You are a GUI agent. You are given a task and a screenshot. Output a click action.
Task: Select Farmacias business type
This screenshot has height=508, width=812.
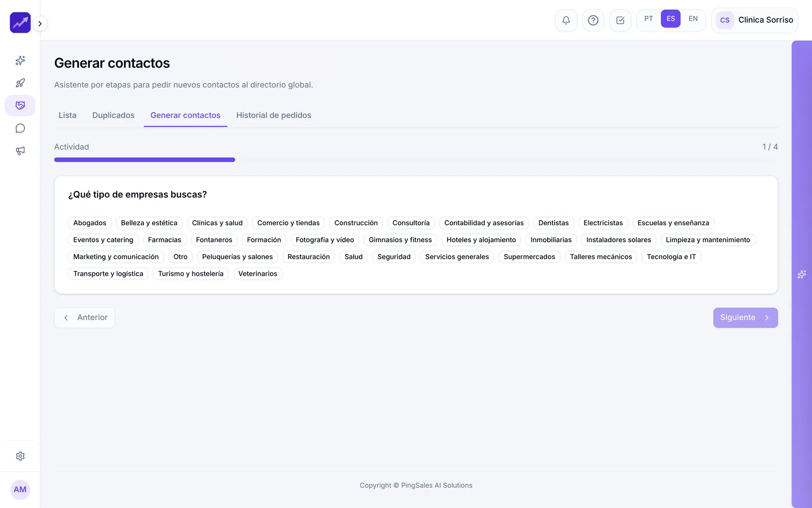pos(164,240)
